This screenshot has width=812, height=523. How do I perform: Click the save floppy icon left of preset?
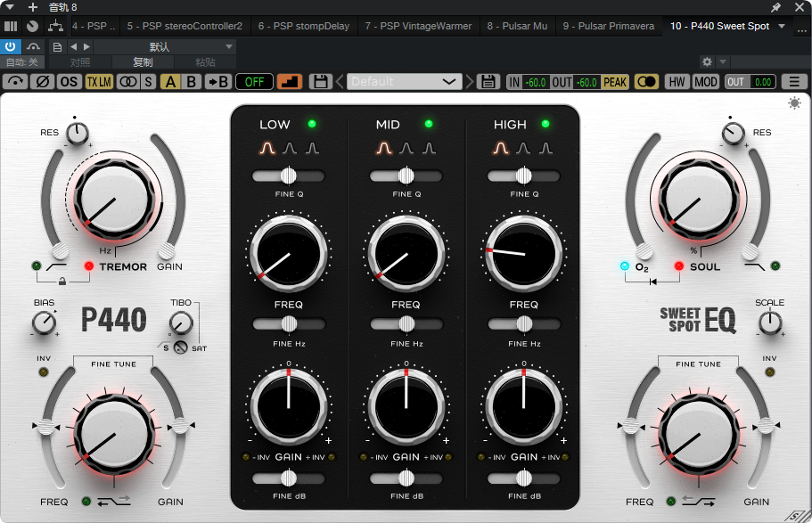[x=321, y=82]
